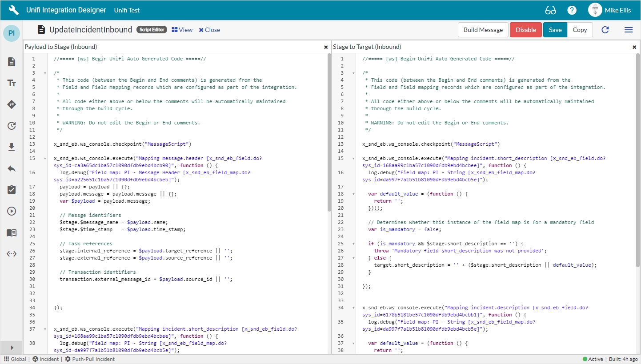Close the Payload to Stage panel

point(326,47)
